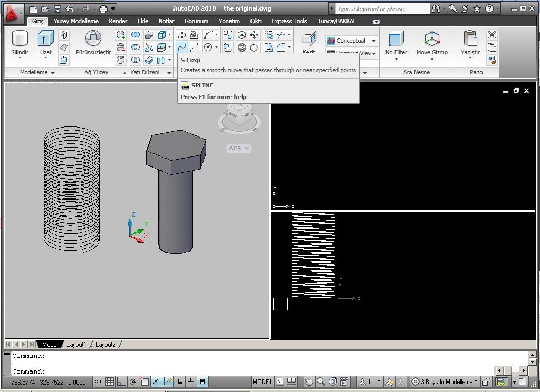540x392 pixels.
Task: Click the Pürüssüzleştir smooth mesh icon
Action: (x=93, y=38)
